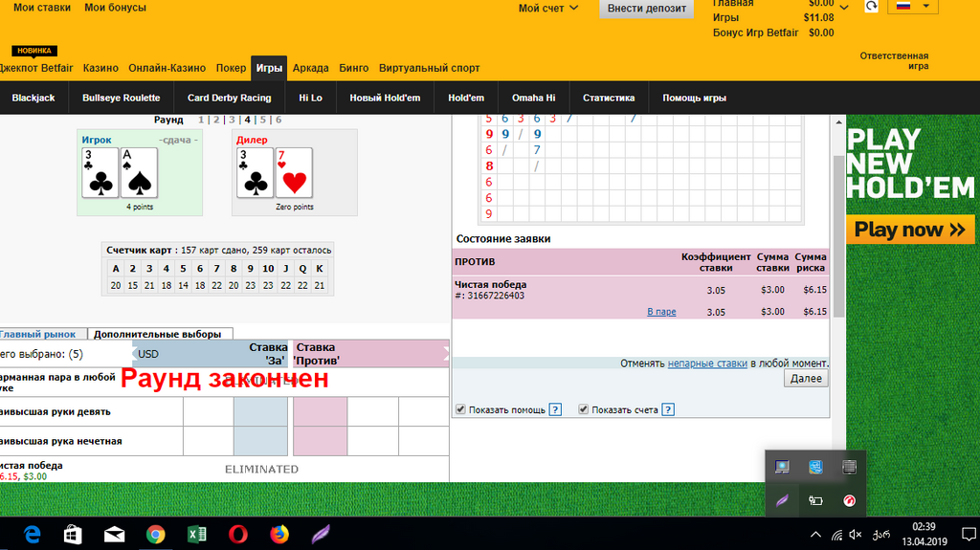Screen dimensions: 980x550
Task: Open Онлайн-Казино section
Action: [167, 68]
